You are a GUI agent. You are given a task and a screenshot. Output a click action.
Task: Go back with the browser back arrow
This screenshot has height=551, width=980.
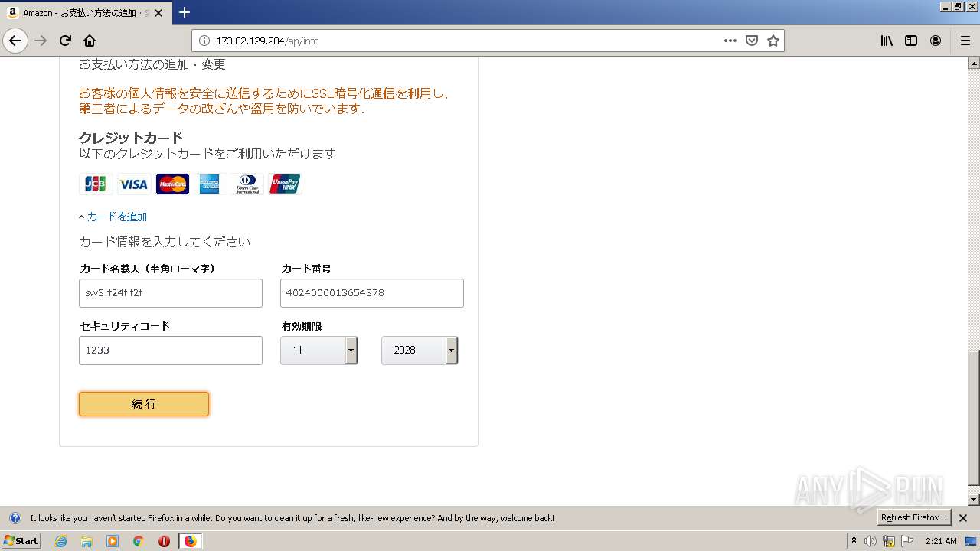pos(15,41)
